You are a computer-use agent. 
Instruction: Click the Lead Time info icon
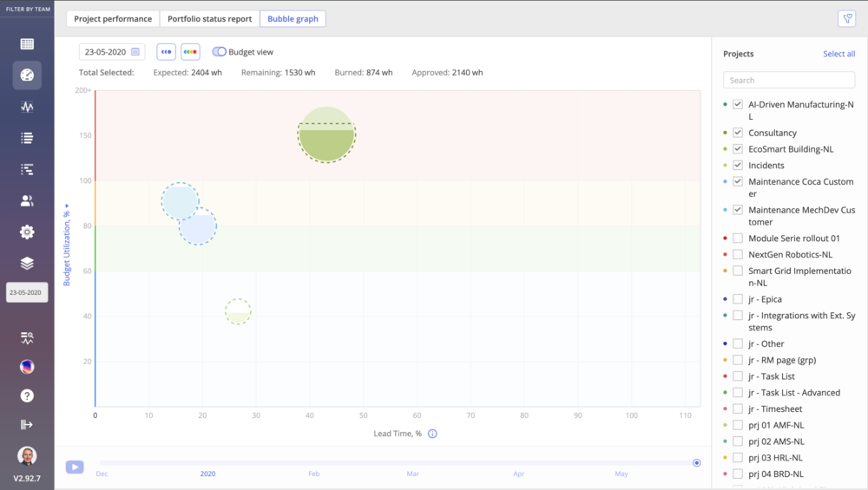pyautogui.click(x=432, y=434)
